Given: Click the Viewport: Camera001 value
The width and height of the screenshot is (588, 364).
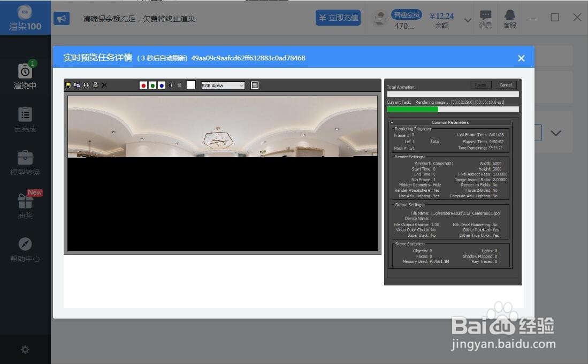Looking at the screenshot, I should [443, 163].
